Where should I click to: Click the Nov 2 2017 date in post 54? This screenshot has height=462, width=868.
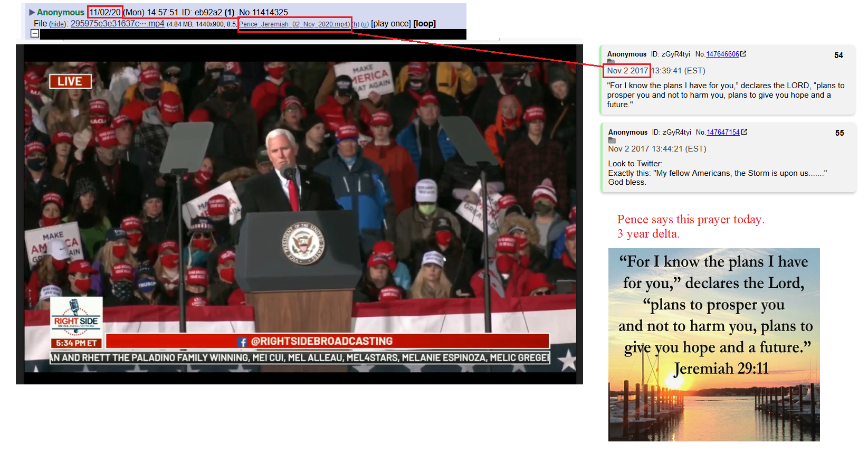pos(627,71)
